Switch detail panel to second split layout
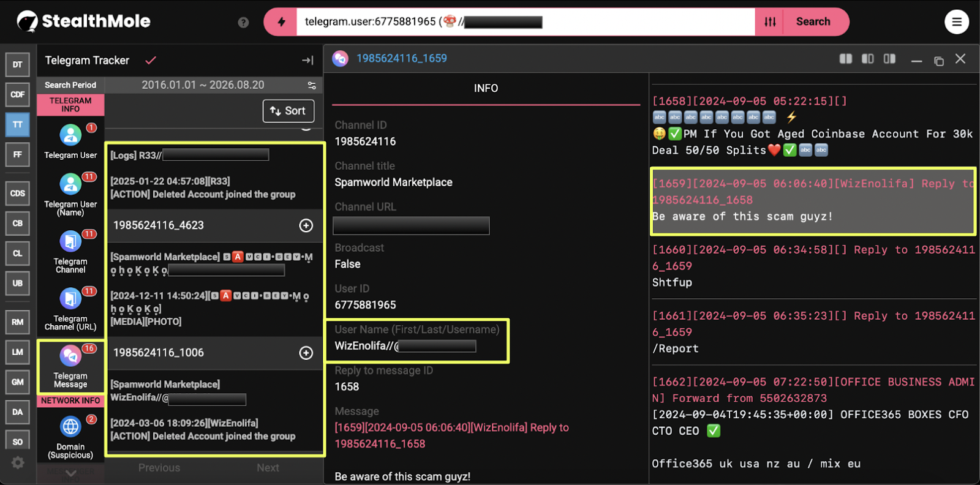 click(868, 59)
